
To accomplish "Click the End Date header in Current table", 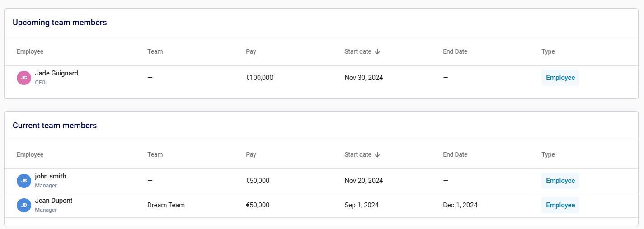I will point(455,154).
